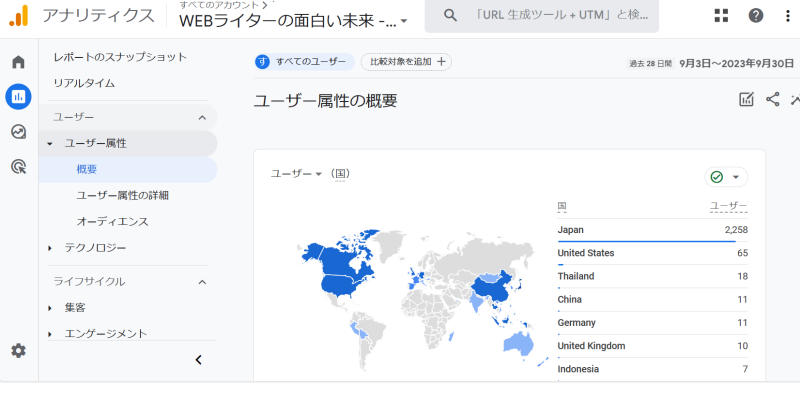Image resolution: width=800 pixels, height=405 pixels.
Task: Click the plus icon in 比較対象を追加
Action: coord(441,62)
